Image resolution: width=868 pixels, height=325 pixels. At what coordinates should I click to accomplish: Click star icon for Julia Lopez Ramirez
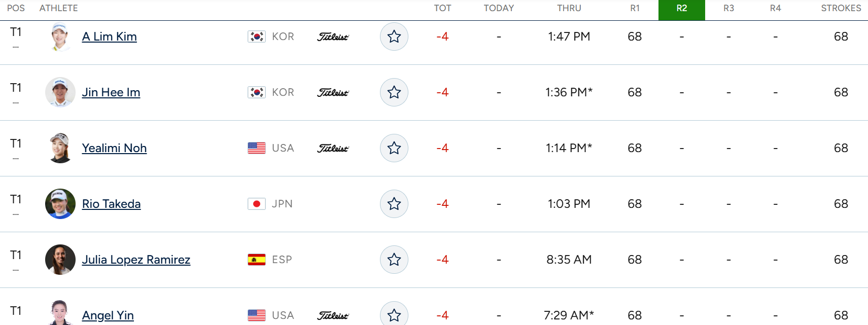tap(394, 260)
